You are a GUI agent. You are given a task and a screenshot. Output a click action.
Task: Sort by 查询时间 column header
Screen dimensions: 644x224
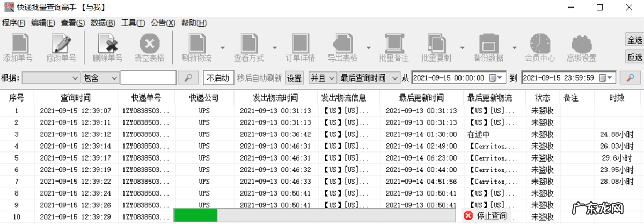[75, 98]
